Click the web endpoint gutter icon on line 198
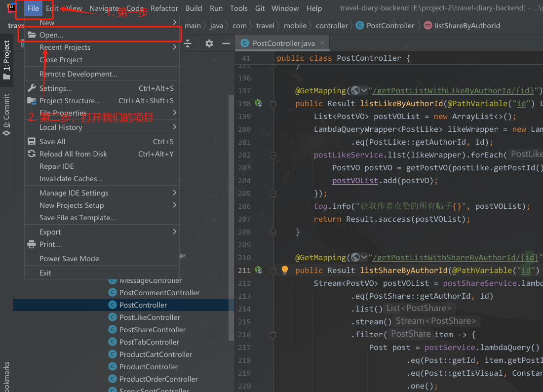Screen dimensions: 543x392 point(258,103)
